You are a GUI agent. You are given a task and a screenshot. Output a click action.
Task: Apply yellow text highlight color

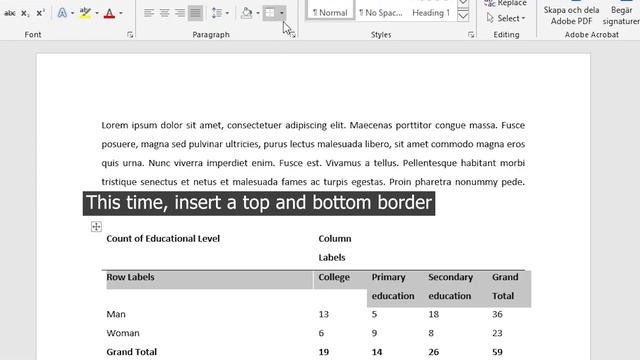coord(85,13)
